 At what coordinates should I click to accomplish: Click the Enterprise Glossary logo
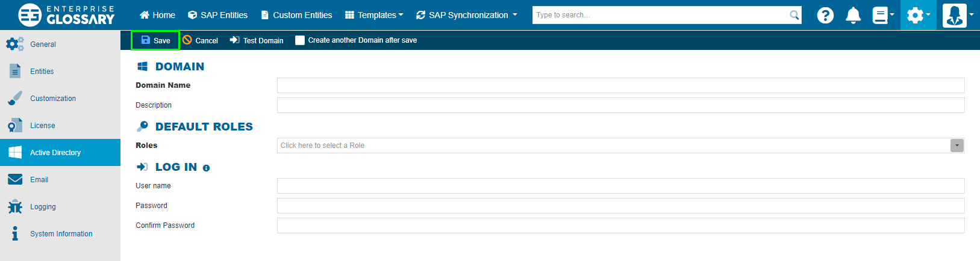pos(66,15)
